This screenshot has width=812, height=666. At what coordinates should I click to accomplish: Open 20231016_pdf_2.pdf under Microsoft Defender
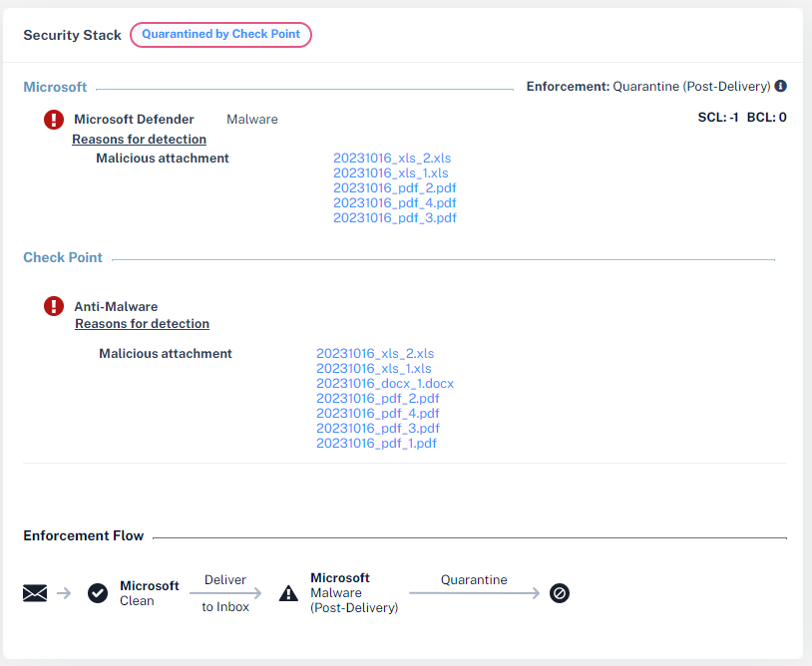pyautogui.click(x=395, y=187)
